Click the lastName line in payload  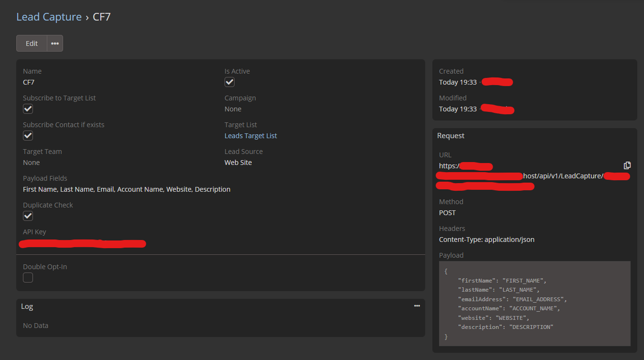coord(499,290)
